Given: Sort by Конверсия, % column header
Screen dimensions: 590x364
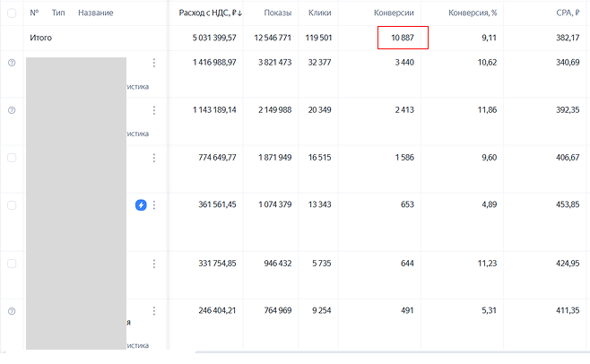Looking at the screenshot, I should pyautogui.click(x=473, y=13).
